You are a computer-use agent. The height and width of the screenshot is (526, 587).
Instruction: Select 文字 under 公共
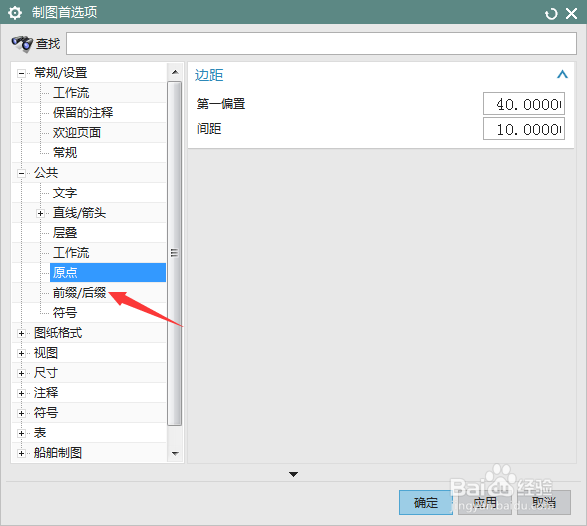(x=65, y=193)
